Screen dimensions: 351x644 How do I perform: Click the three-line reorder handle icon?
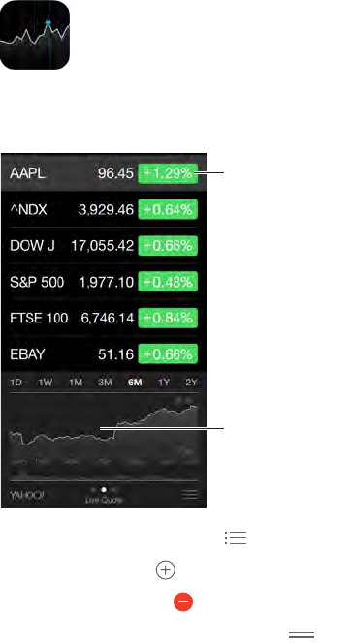[x=302, y=633]
